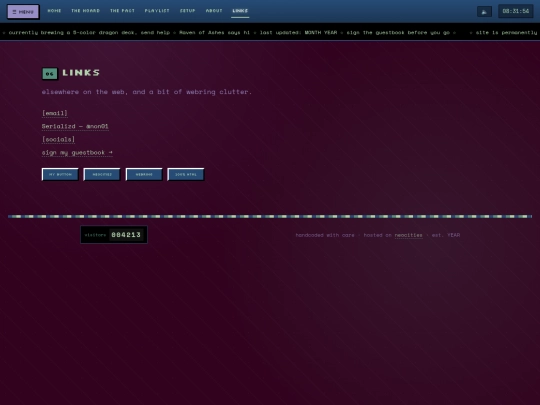Open the [email] link
540x405 pixels.
55,113
